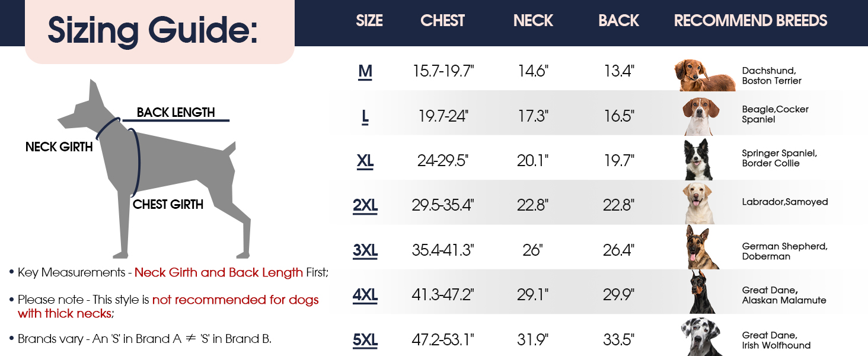Click the Beagle dog photo
Screen dimensions: 868x356
[x=700, y=115]
